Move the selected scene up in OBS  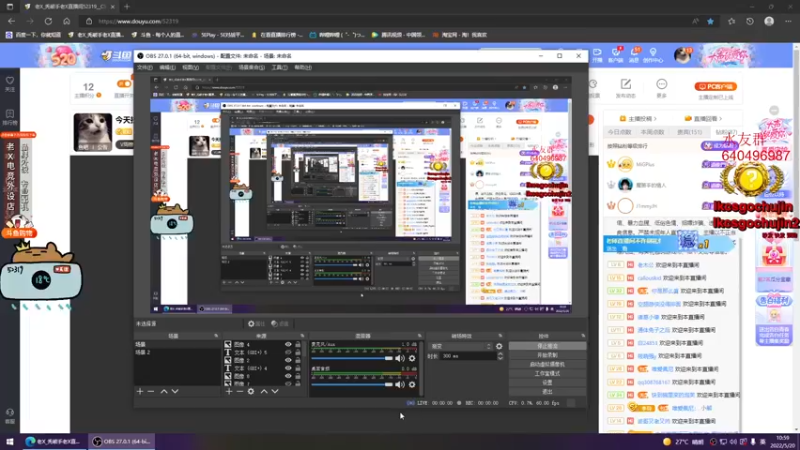[x=164, y=391]
